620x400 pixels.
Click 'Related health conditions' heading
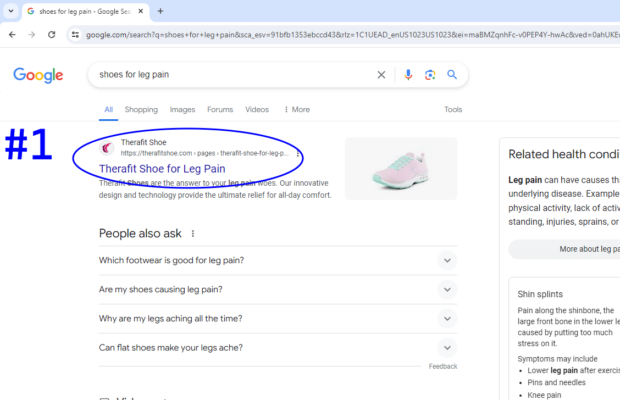tap(564, 154)
